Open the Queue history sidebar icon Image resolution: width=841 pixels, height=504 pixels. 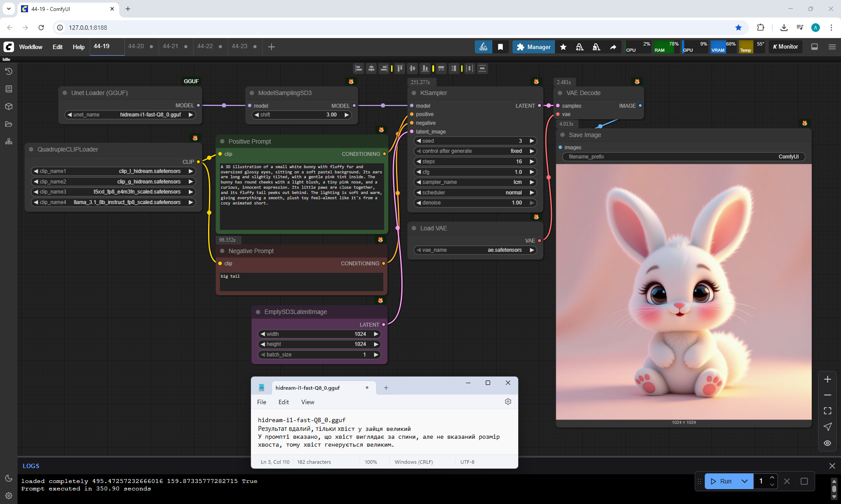coord(8,71)
